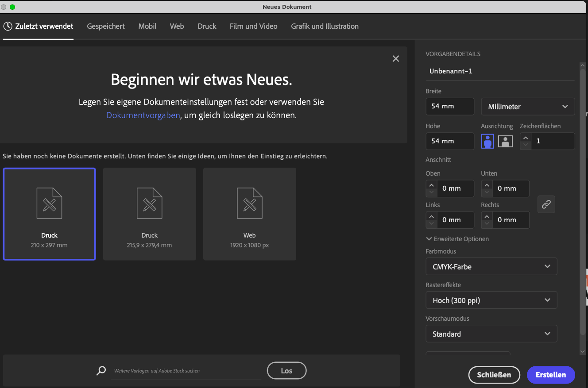This screenshot has width=588, height=388.
Task: Click the Erstellen button
Action: [551, 375]
